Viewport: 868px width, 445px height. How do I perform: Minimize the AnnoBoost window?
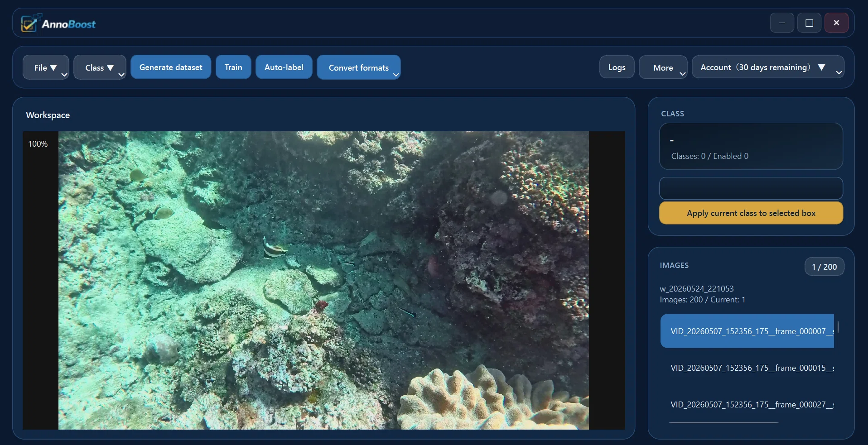(782, 23)
